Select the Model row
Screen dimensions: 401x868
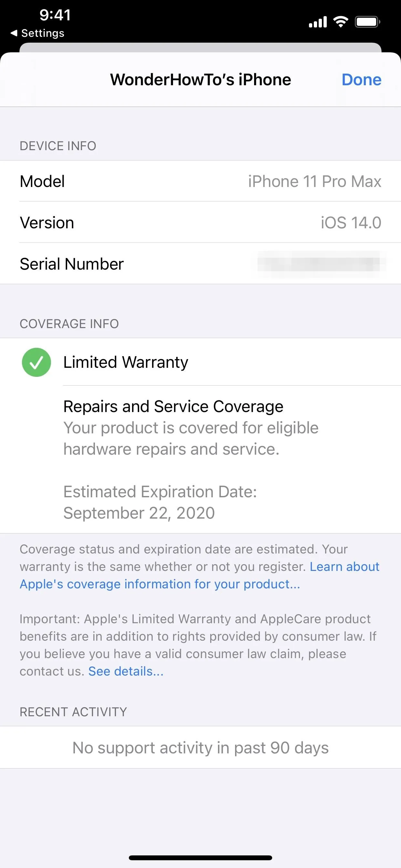tap(200, 181)
